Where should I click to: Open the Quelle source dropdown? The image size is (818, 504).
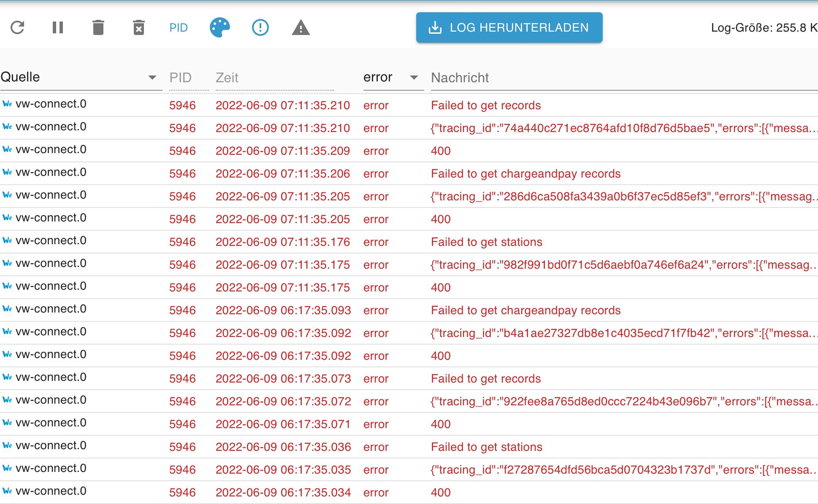(x=81, y=77)
